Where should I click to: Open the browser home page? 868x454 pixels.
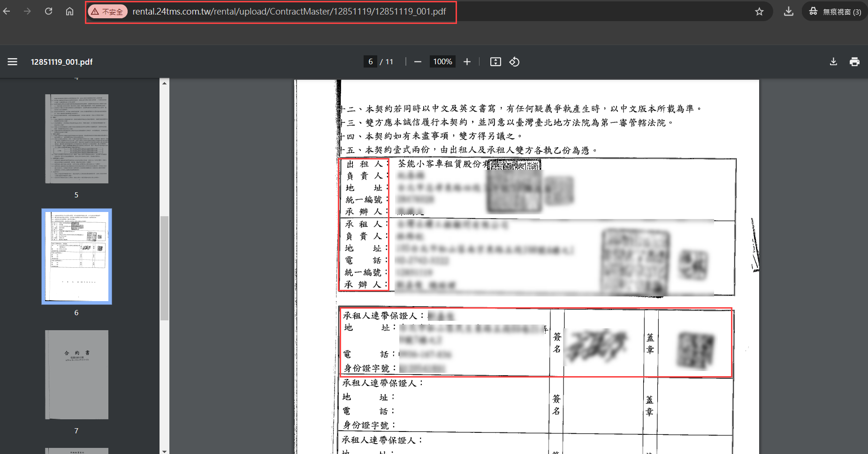(69, 11)
